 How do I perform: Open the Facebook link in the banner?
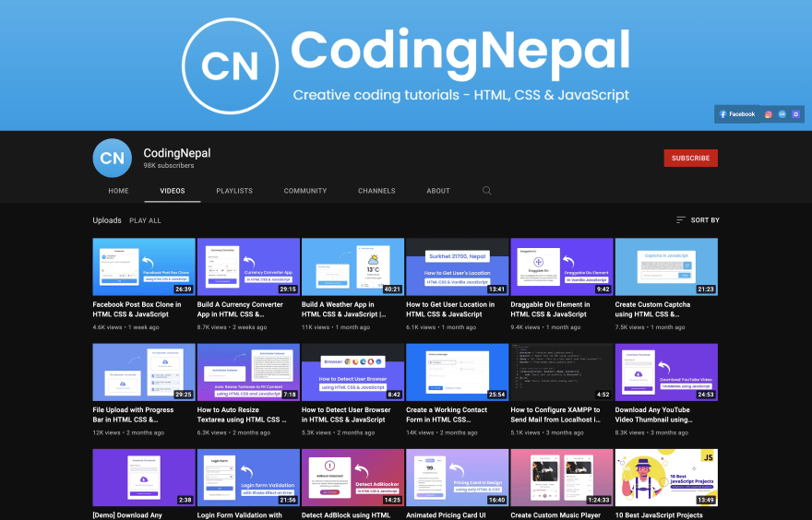(737, 114)
